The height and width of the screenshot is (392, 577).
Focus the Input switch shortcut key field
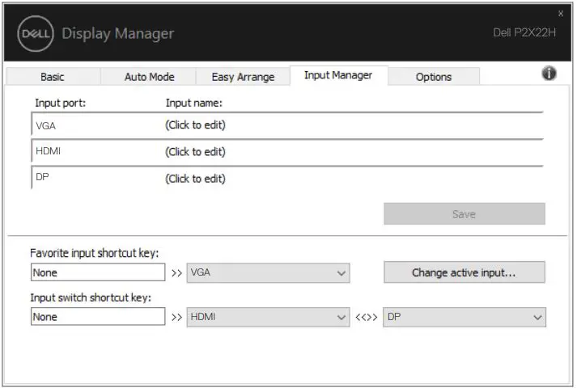(98, 316)
